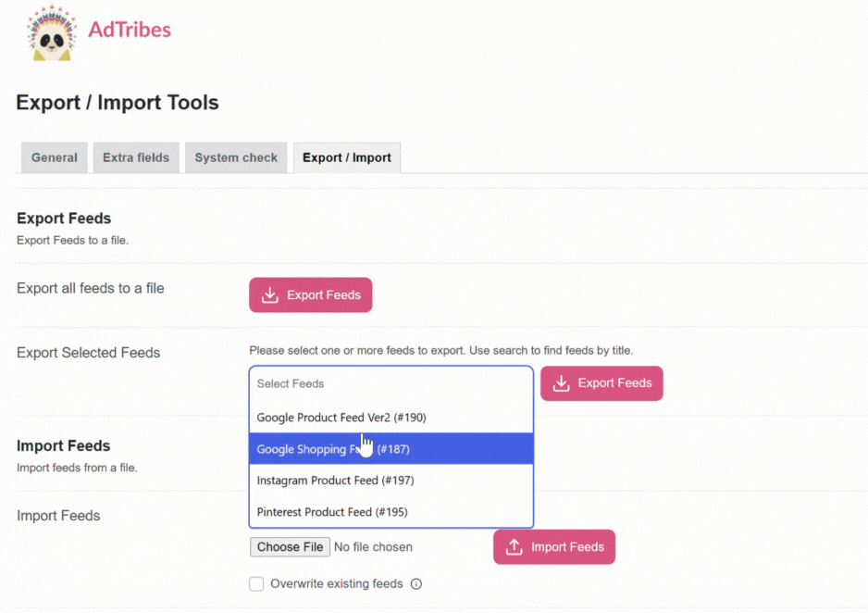Select the Export / Import tab

347,157
